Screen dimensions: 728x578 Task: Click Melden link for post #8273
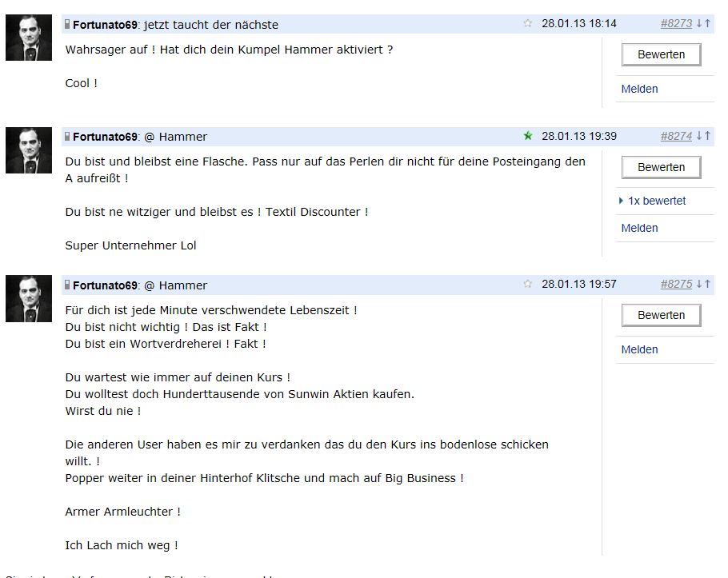(639, 89)
